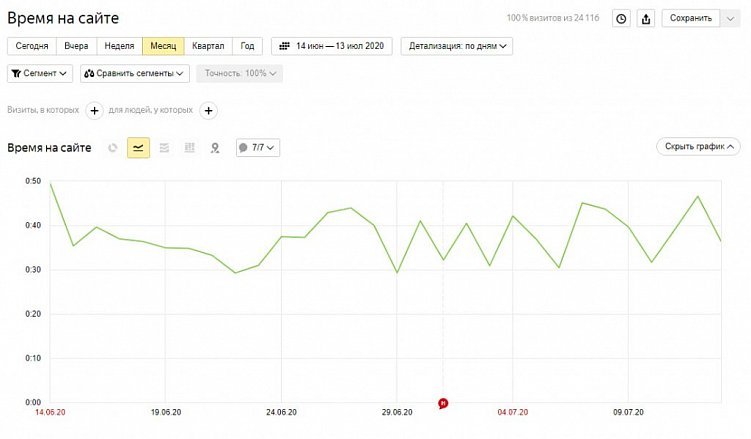Click the red note marker on the chart axis

pos(443,404)
